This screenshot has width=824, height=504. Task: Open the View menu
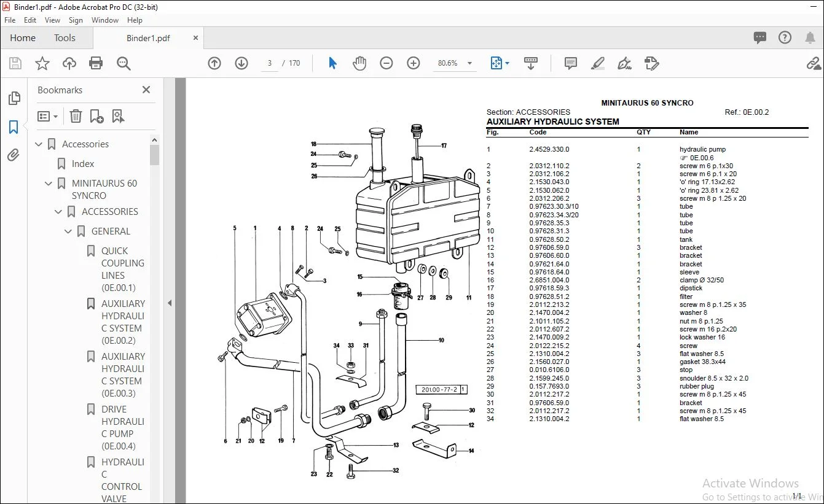pyautogui.click(x=53, y=20)
